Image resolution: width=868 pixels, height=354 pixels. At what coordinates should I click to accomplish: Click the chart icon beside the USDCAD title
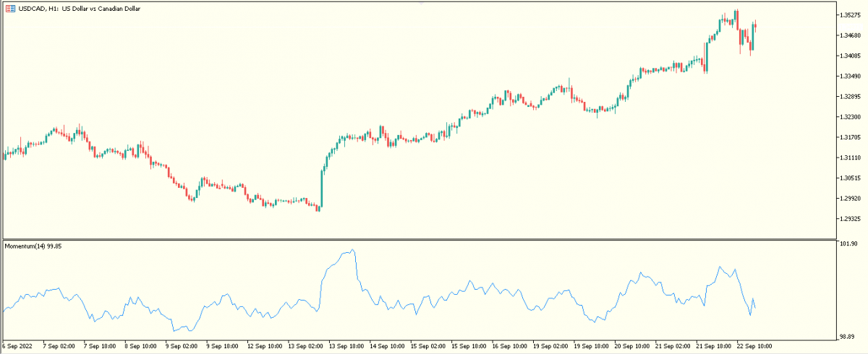point(11,8)
